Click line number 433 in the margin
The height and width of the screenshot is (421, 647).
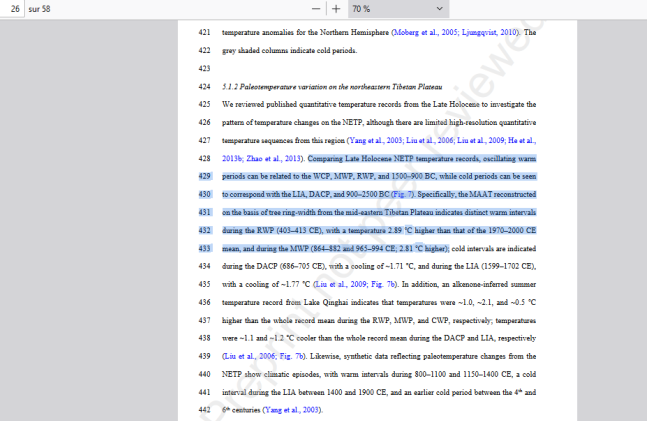(x=204, y=248)
